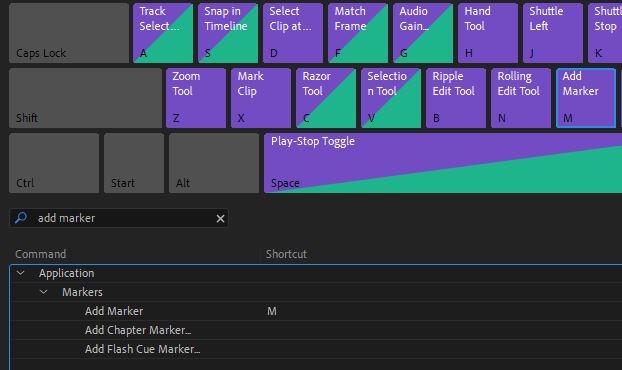Clear the add marker search text
The width and height of the screenshot is (622, 370).
(x=220, y=218)
